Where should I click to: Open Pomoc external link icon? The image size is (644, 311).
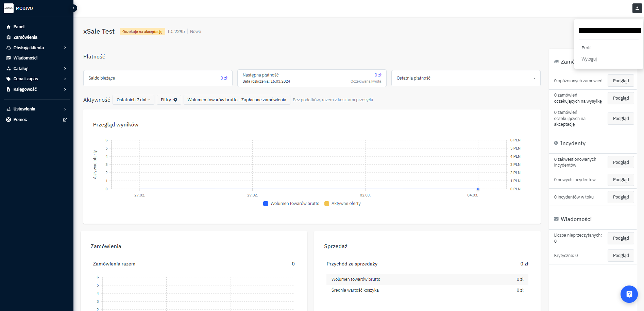tap(65, 120)
